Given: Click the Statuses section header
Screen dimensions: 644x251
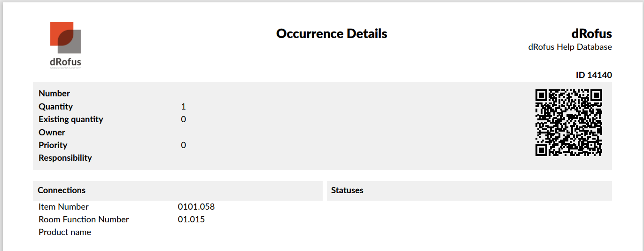Looking at the screenshot, I should [x=347, y=190].
